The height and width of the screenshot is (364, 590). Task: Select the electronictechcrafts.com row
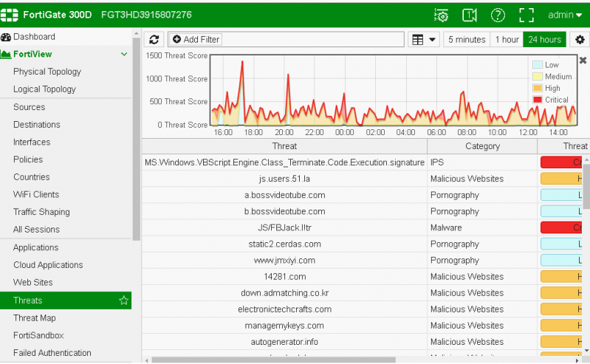click(x=284, y=309)
